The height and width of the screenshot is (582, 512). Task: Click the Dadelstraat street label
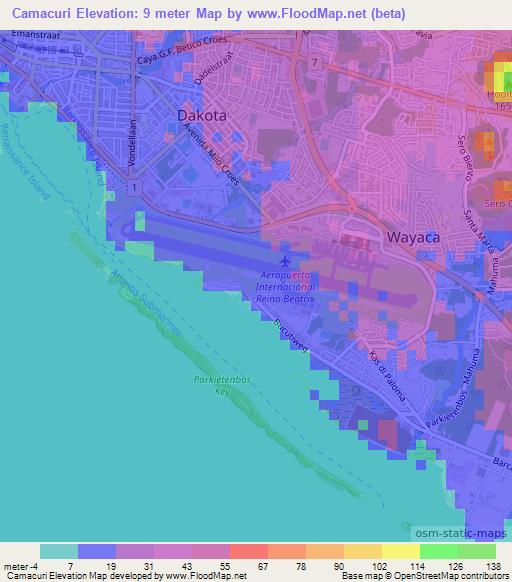214,68
